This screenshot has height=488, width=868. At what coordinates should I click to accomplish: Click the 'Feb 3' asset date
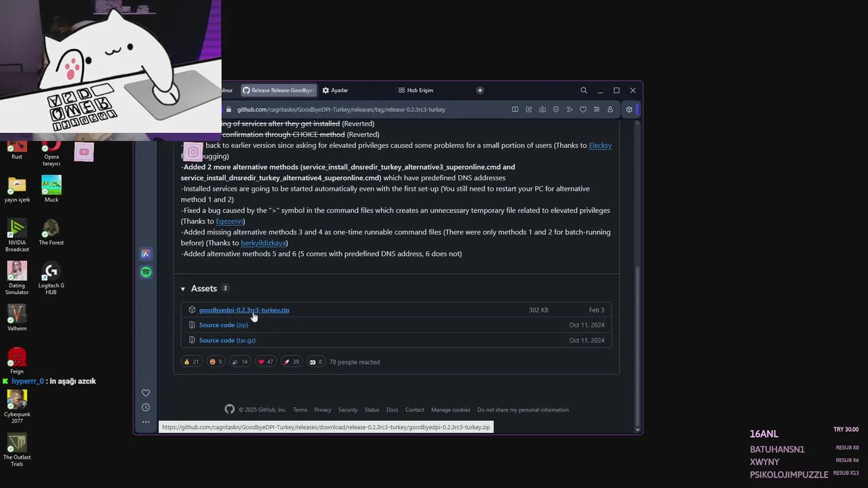click(x=597, y=310)
